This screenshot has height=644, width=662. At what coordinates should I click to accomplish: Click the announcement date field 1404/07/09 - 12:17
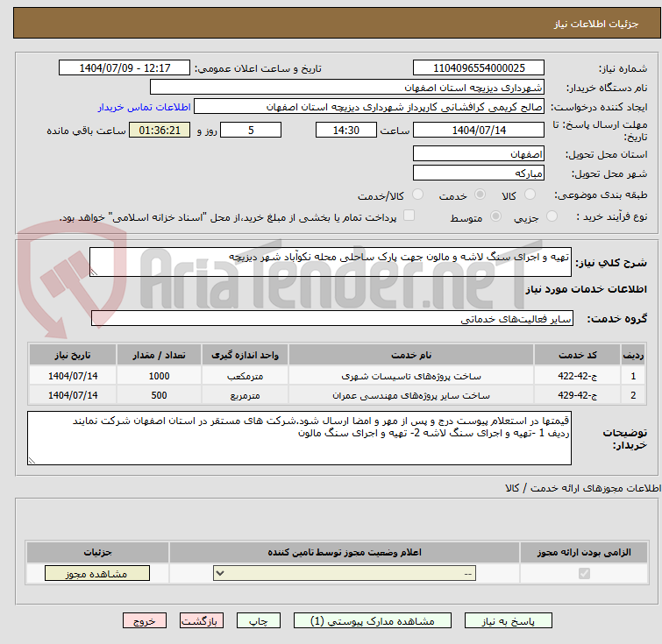coord(125,68)
